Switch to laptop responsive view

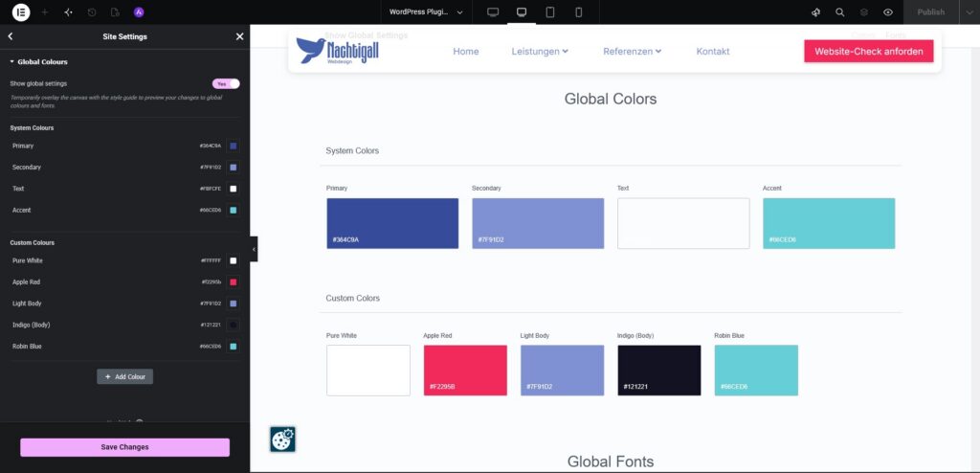pyautogui.click(x=522, y=11)
